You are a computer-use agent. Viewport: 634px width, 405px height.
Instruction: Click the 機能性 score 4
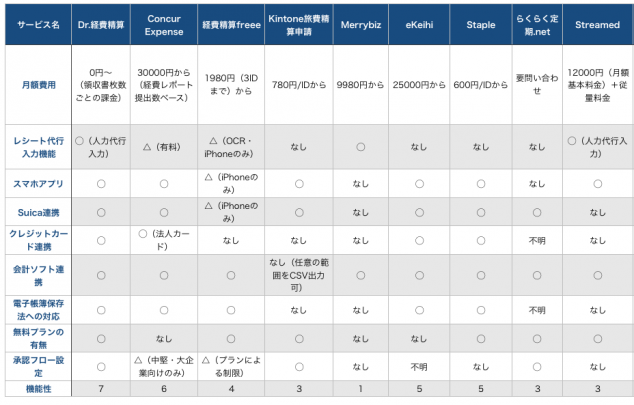point(231,389)
